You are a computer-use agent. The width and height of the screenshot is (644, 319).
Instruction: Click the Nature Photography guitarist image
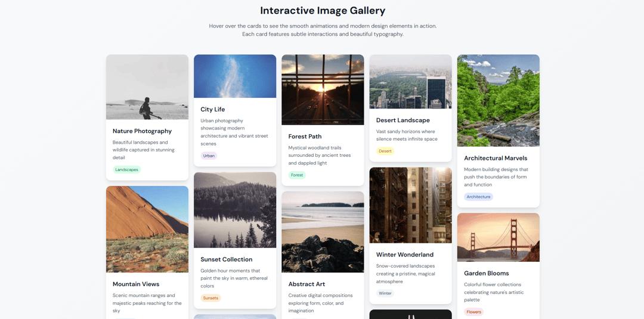(147, 87)
